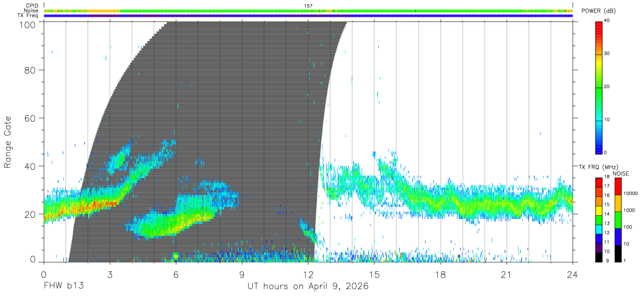The width and height of the screenshot is (644, 297).
Task: Click the TX frequency blue strip
Action: coord(308,16)
